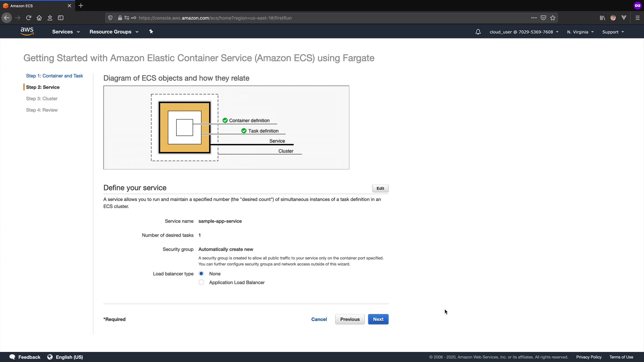Click the Previous button
The width and height of the screenshot is (644, 362).
350,319
